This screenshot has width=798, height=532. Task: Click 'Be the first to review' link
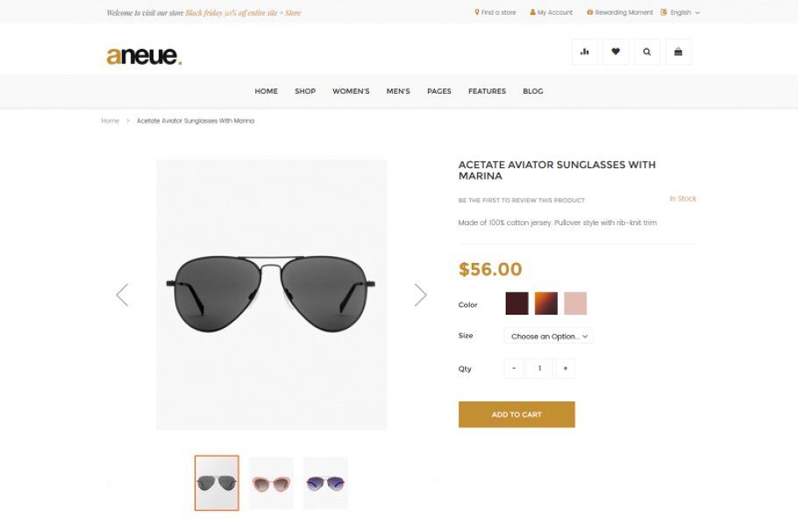coord(521,201)
